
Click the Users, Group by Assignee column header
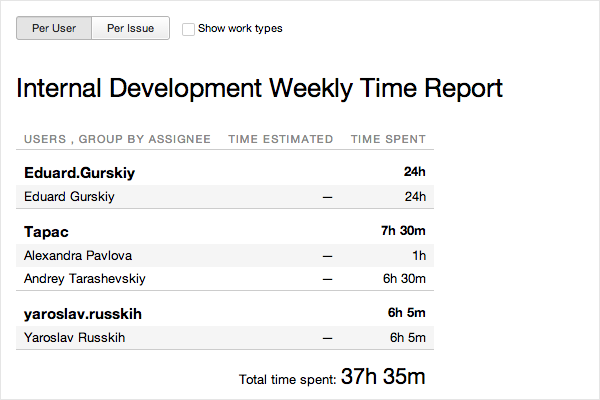pos(117,139)
